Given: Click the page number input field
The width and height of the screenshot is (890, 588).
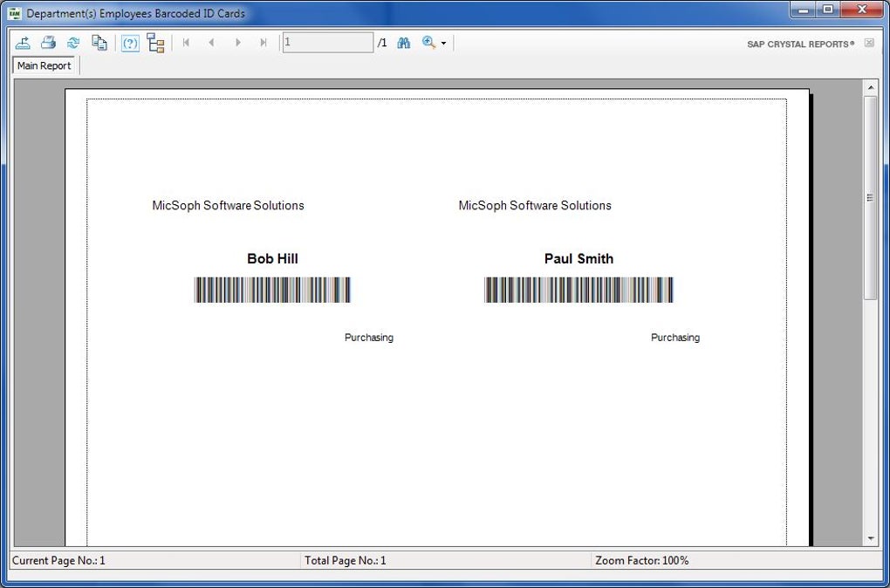Looking at the screenshot, I should (327, 43).
